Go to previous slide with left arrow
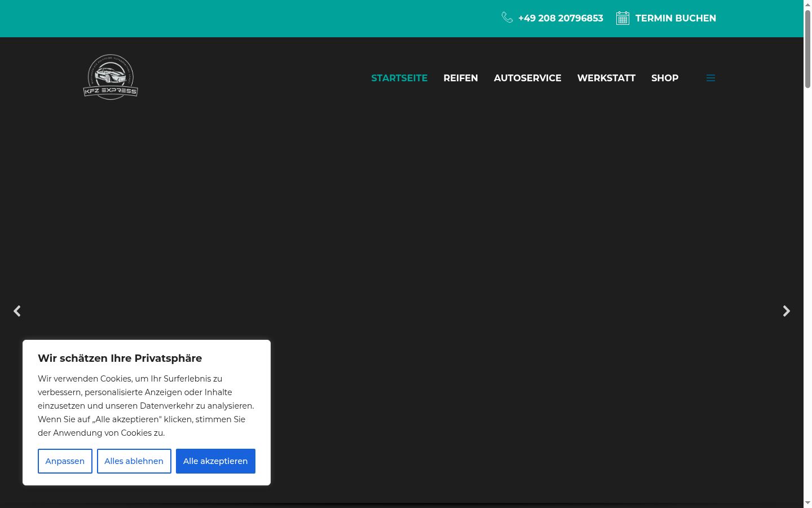 [x=17, y=311]
